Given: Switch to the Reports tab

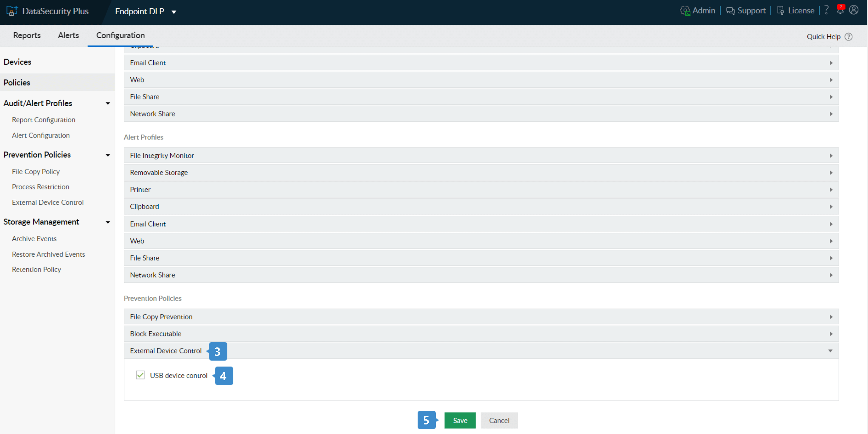Looking at the screenshot, I should (x=27, y=36).
